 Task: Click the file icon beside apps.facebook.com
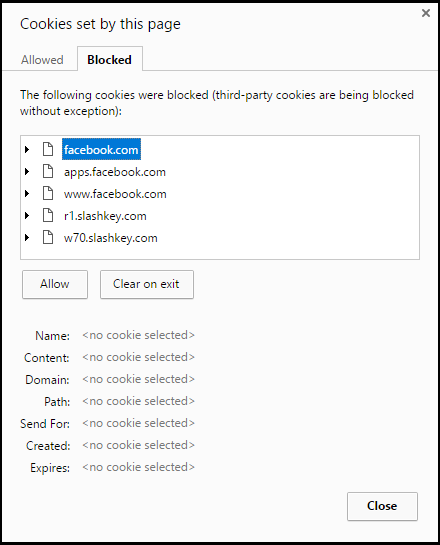[48, 172]
